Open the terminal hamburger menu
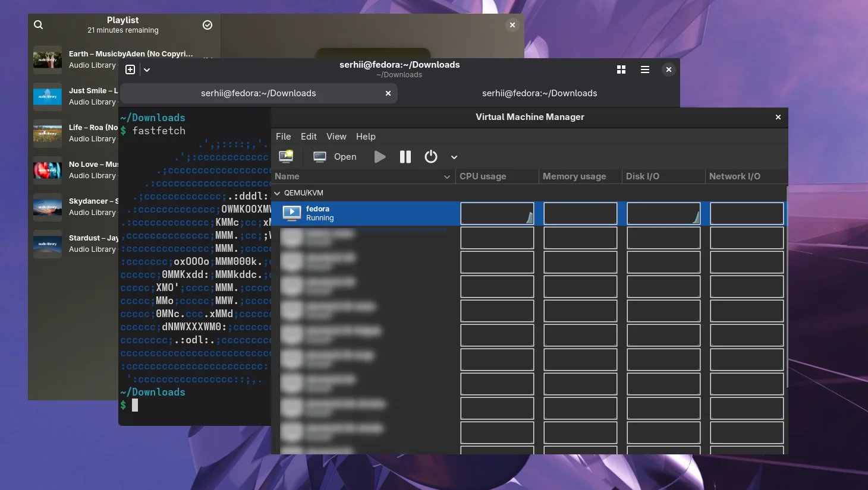 (645, 69)
